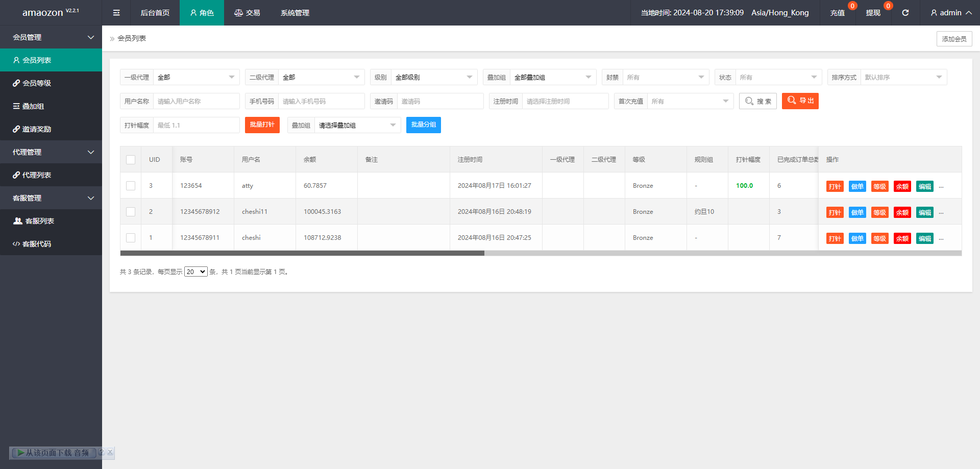980x469 pixels.
Task: Open 会员等级 in the sidebar
Action: pos(37,83)
